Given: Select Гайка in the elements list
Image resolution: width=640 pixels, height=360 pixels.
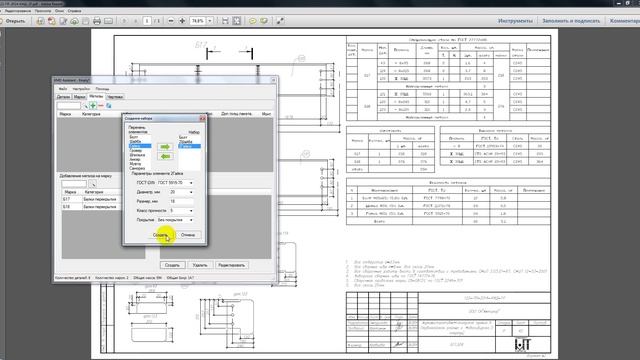Looking at the screenshot, I should (x=140, y=146).
